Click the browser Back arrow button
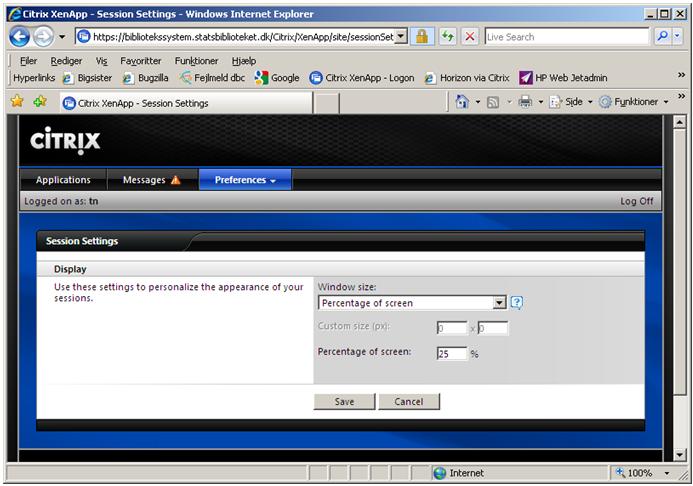This screenshot has width=693, height=486. [x=19, y=36]
